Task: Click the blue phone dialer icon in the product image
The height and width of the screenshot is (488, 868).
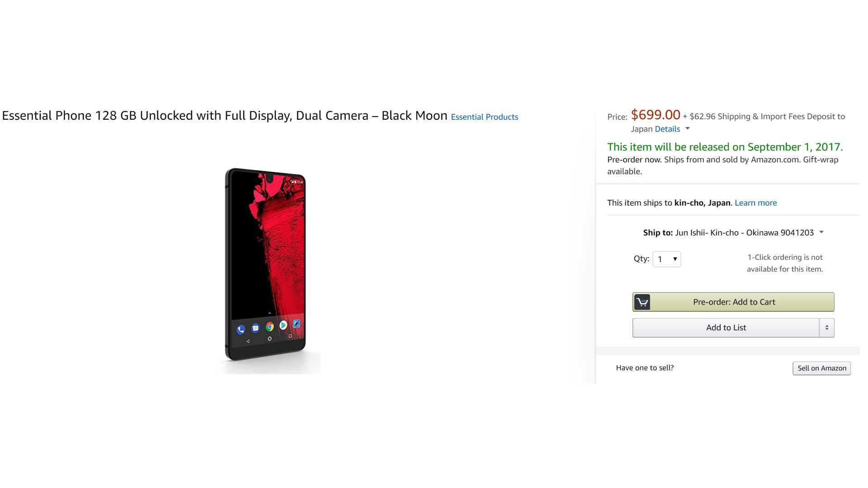Action: click(x=241, y=330)
